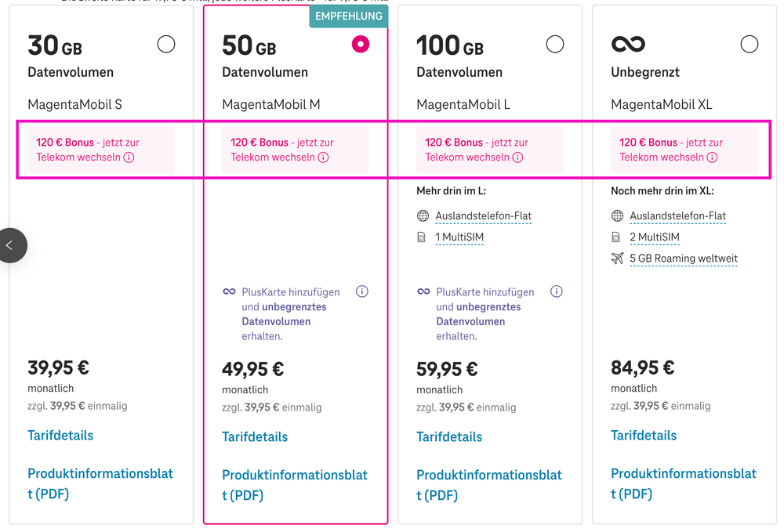The height and width of the screenshot is (532, 784).
Task: Click the MultiSIM card icon in MagentaMobil L
Action: 422,237
